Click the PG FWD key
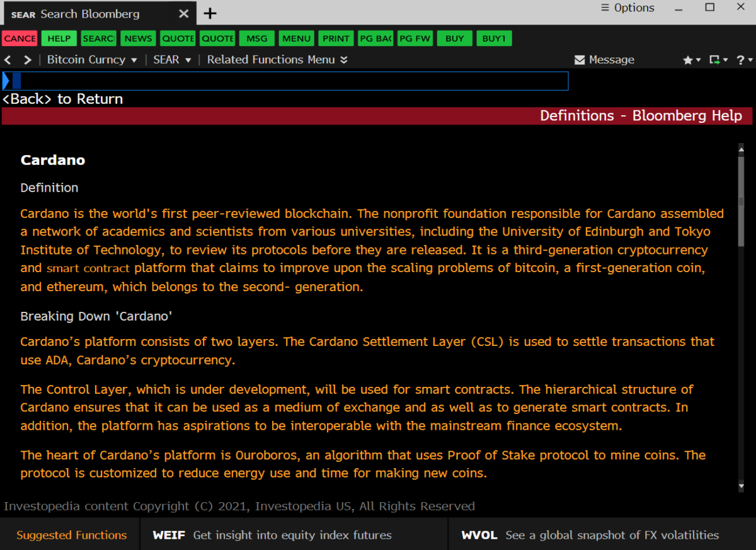Image resolution: width=756 pixels, height=550 pixels. (415, 38)
